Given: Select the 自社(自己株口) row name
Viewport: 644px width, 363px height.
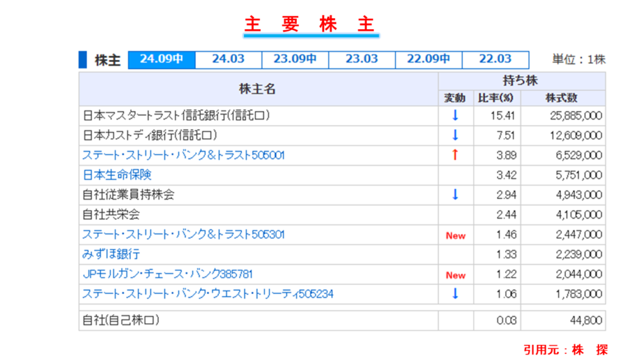Looking at the screenshot, I should (121, 320).
